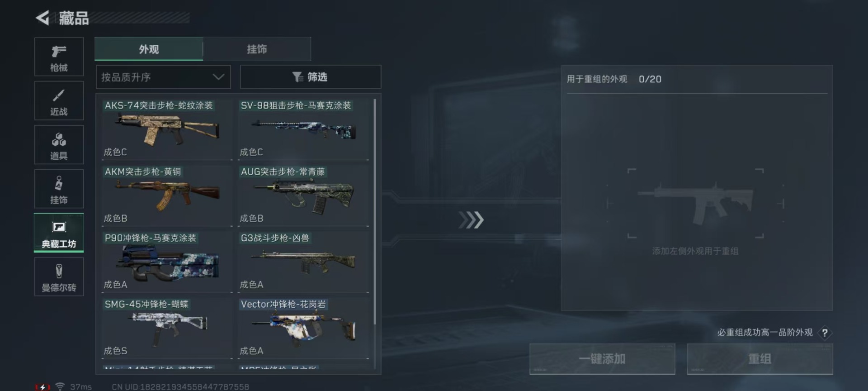Switch to the 挂饰 top tab

(257, 49)
